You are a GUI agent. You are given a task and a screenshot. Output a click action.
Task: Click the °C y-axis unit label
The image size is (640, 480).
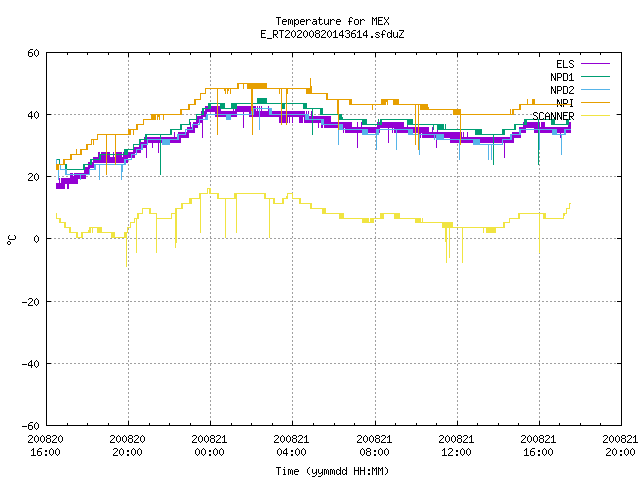[12, 240]
